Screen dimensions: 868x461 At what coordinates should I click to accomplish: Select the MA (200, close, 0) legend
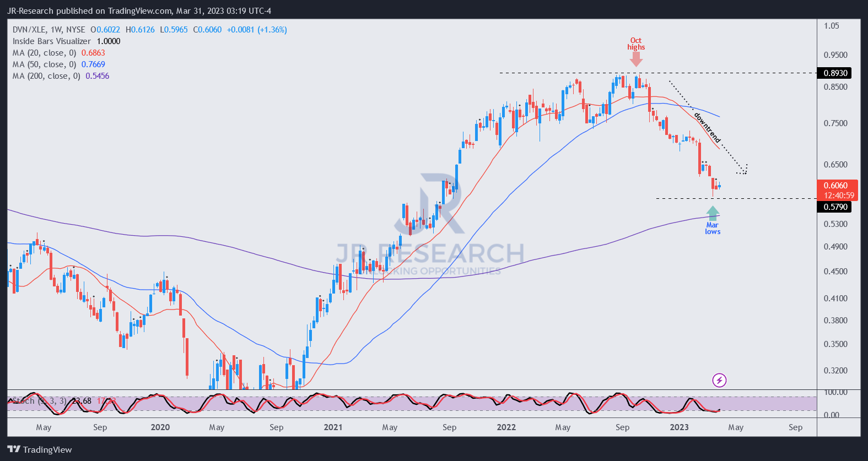(x=47, y=76)
